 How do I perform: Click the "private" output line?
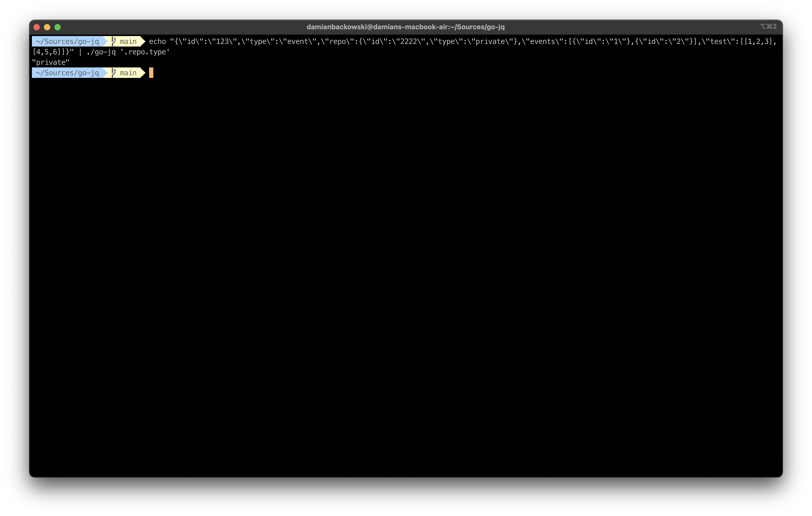tap(50, 62)
